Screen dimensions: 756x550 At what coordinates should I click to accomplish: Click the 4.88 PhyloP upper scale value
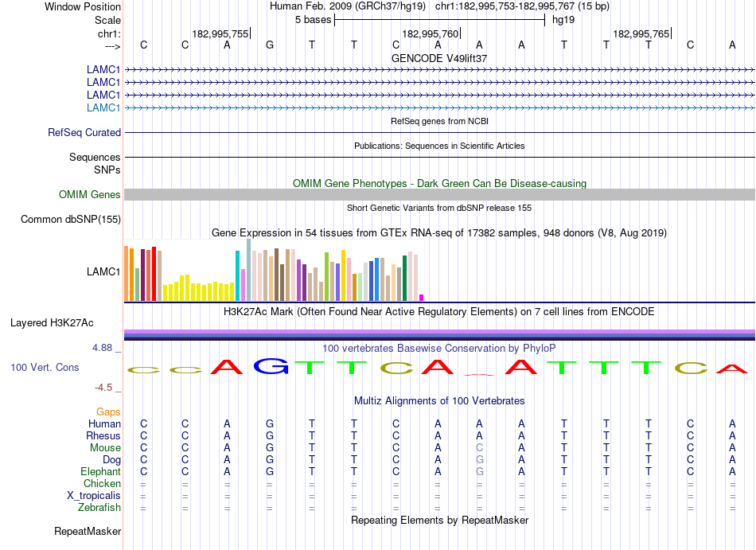tap(102, 348)
